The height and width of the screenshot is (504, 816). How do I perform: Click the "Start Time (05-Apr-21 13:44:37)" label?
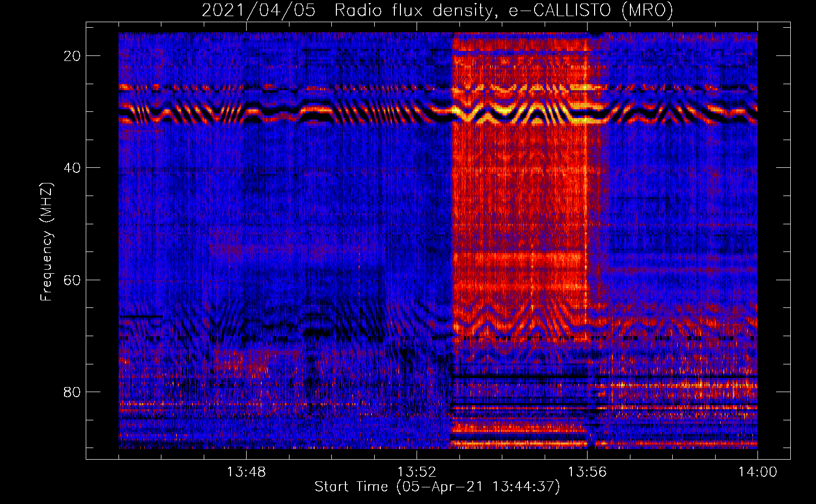pos(437,487)
